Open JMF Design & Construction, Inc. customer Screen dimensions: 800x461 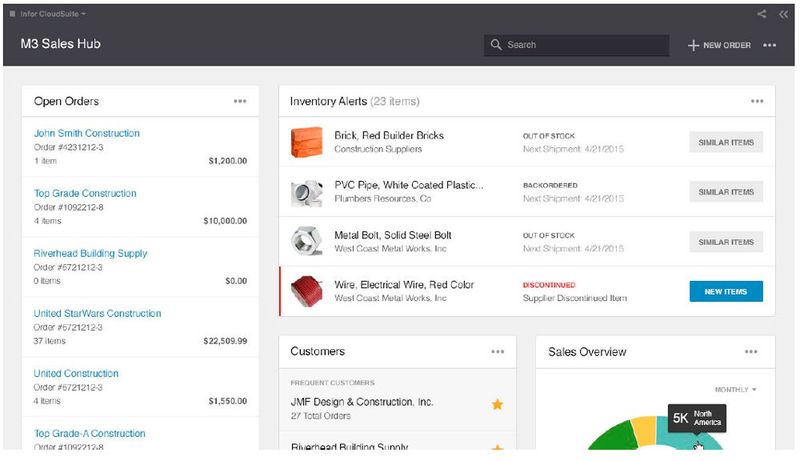pyautogui.click(x=362, y=402)
